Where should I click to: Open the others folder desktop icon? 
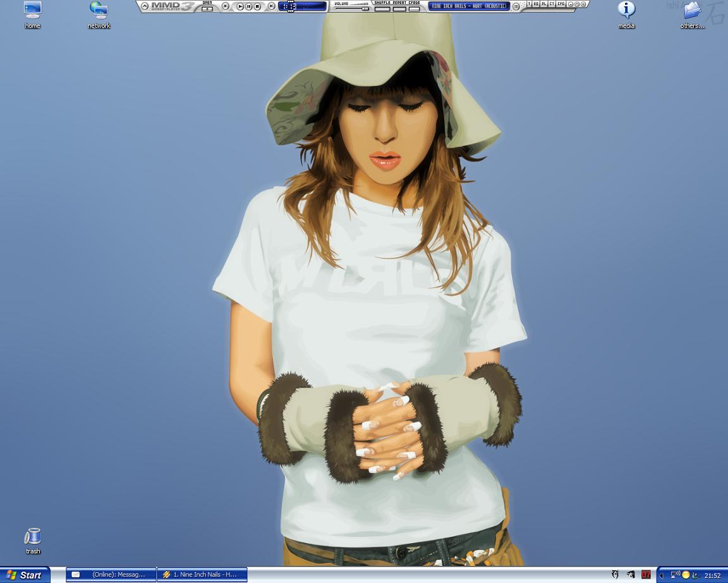pos(692,15)
